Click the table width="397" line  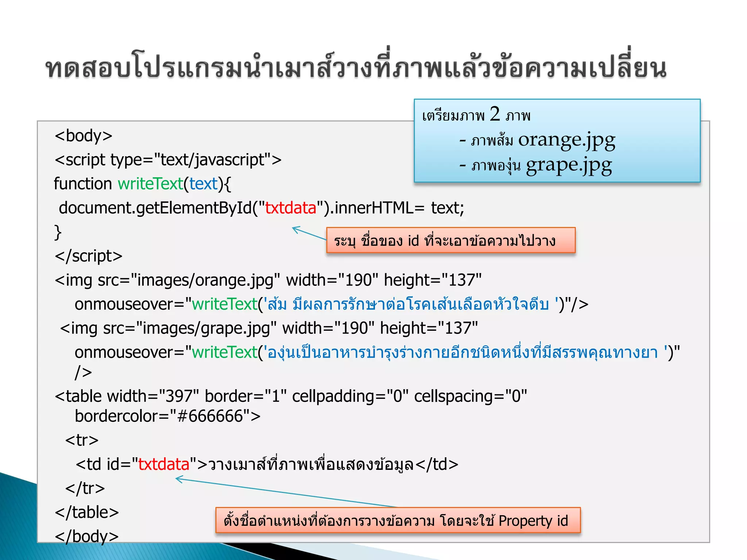point(291,396)
